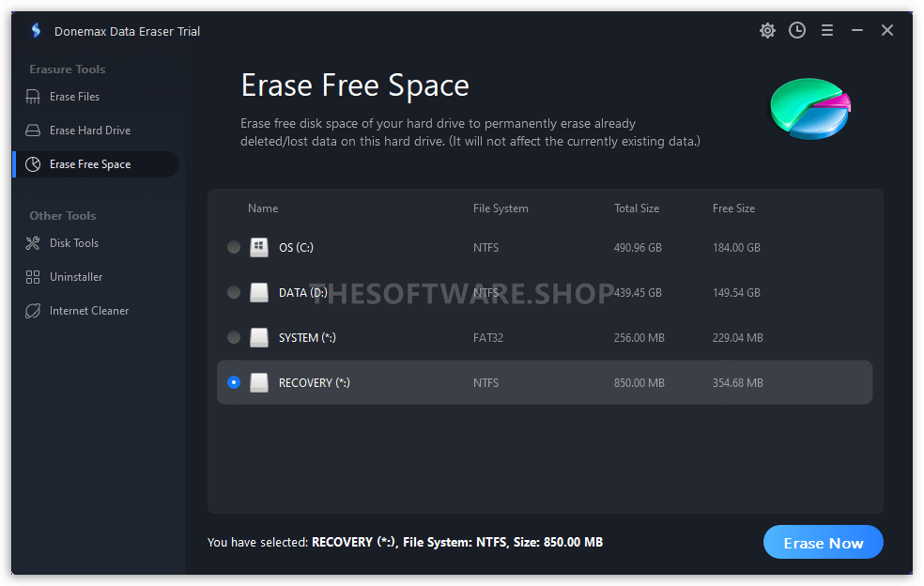
Task: Click the Total Size column header
Action: click(637, 208)
